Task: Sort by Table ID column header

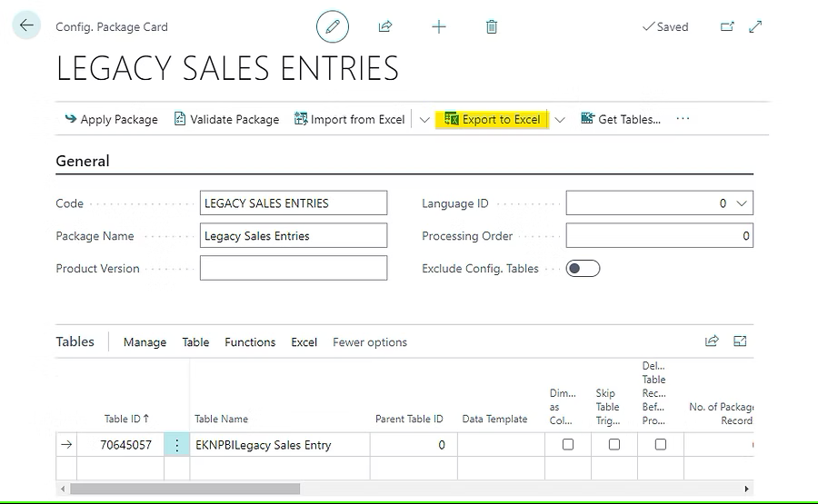Action: pos(126,419)
